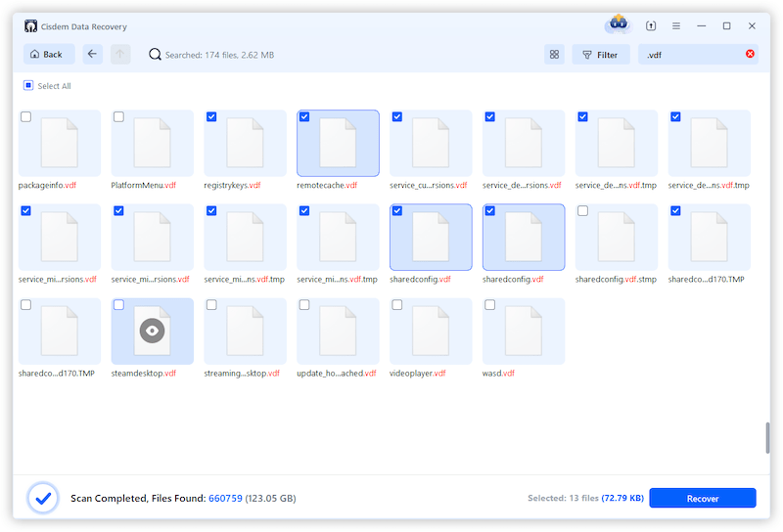
Task: Check the packageinfo.vdf checkbox
Action: 26,116
